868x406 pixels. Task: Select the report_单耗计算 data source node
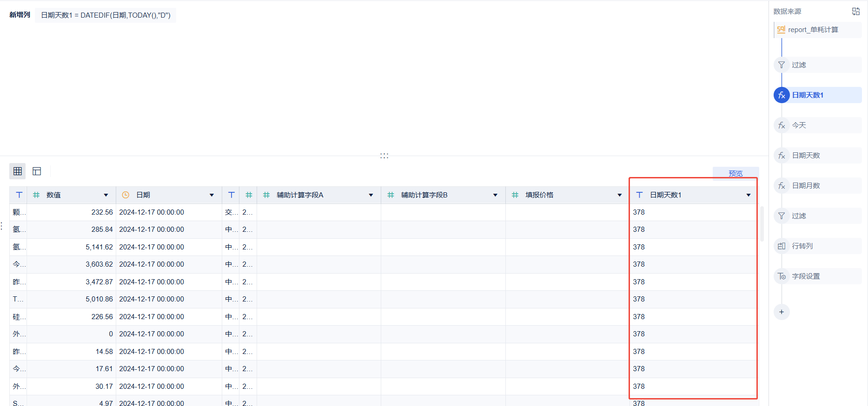click(817, 30)
